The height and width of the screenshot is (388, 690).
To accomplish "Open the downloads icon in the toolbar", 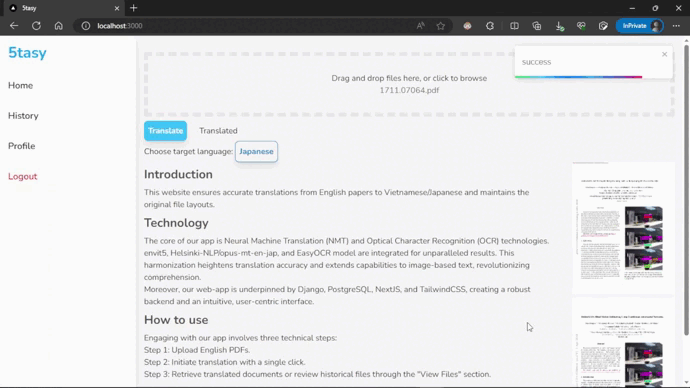I will point(559,26).
